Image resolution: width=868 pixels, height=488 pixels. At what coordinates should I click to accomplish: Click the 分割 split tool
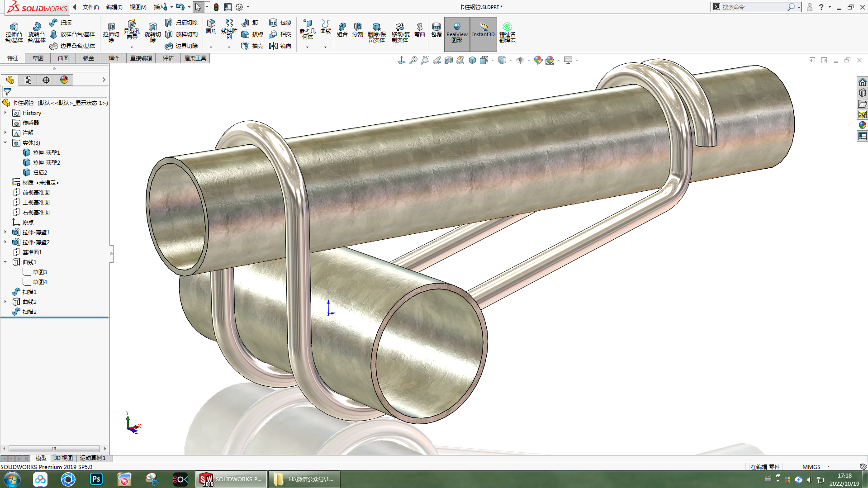pyautogui.click(x=358, y=29)
